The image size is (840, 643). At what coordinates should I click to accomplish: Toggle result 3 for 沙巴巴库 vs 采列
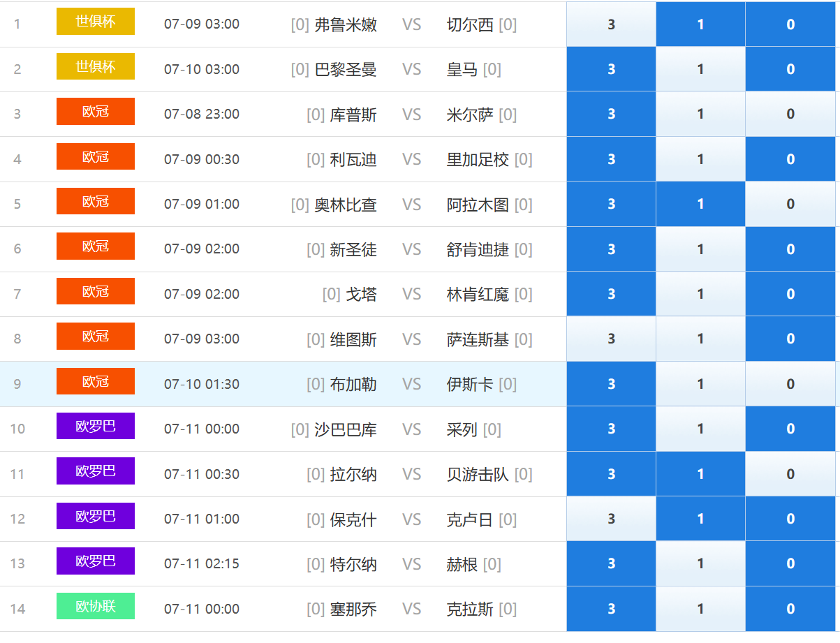pos(611,429)
